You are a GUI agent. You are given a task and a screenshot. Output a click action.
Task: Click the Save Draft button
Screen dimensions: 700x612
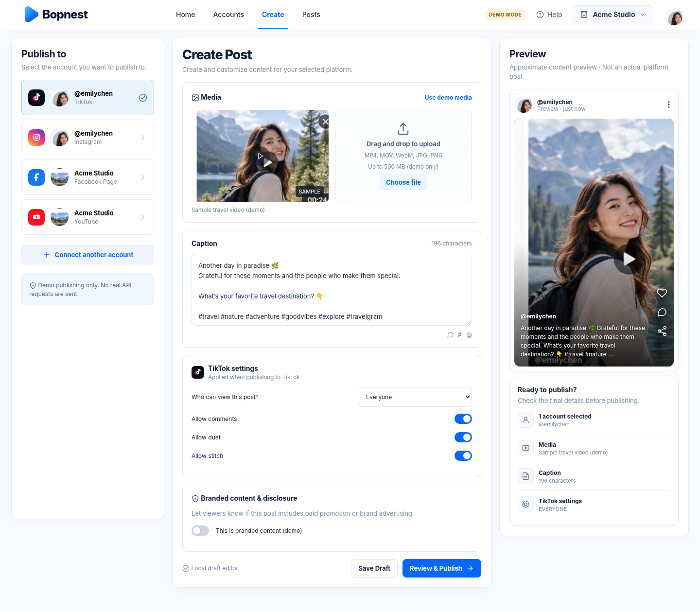tap(374, 568)
